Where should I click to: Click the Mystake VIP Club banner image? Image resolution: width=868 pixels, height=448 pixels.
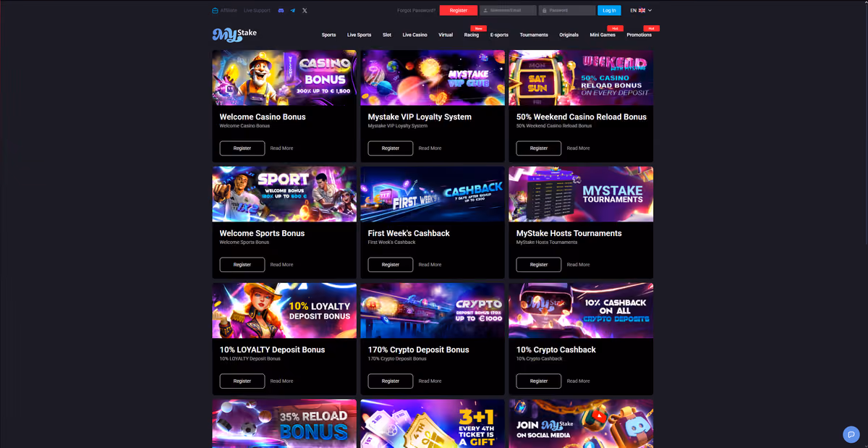(433, 77)
